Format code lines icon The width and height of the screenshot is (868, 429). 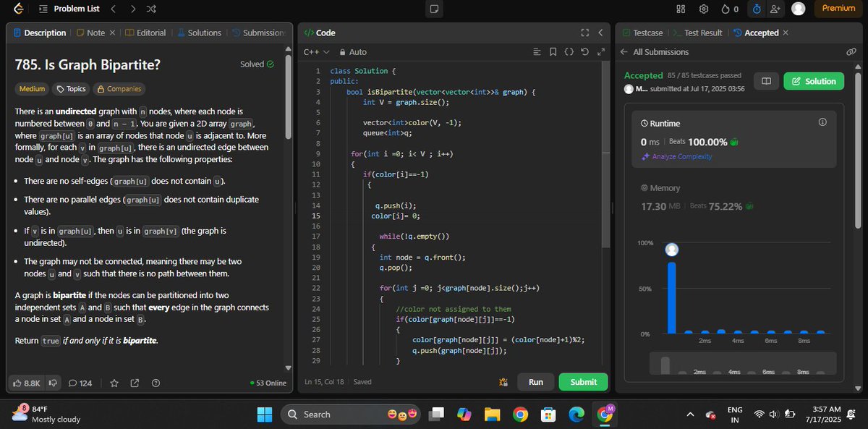537,52
